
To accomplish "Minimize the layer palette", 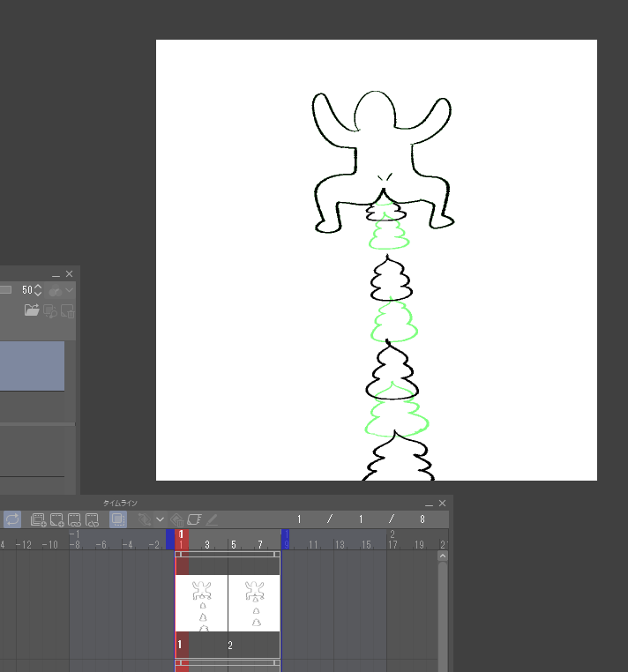I will pyautogui.click(x=56, y=274).
